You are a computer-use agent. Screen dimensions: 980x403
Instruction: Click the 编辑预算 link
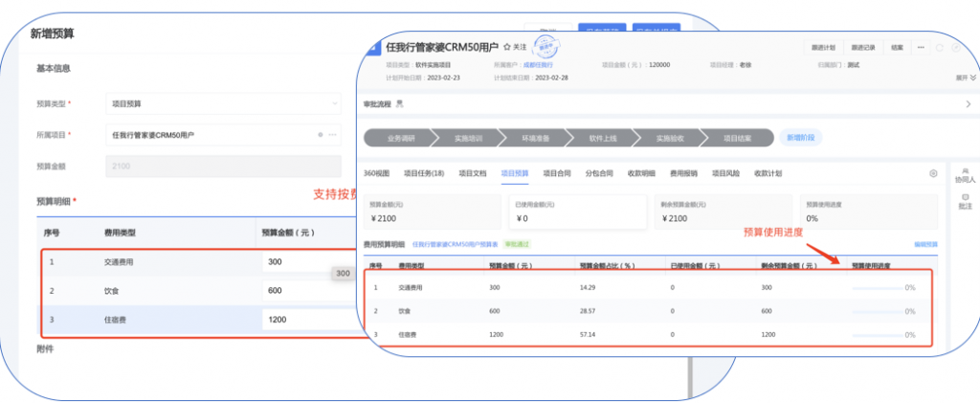[x=925, y=244]
